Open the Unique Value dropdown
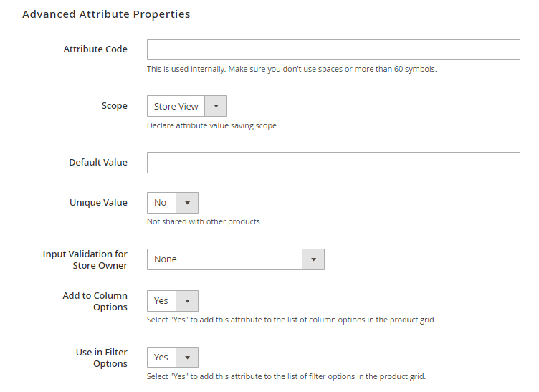 coord(173,203)
